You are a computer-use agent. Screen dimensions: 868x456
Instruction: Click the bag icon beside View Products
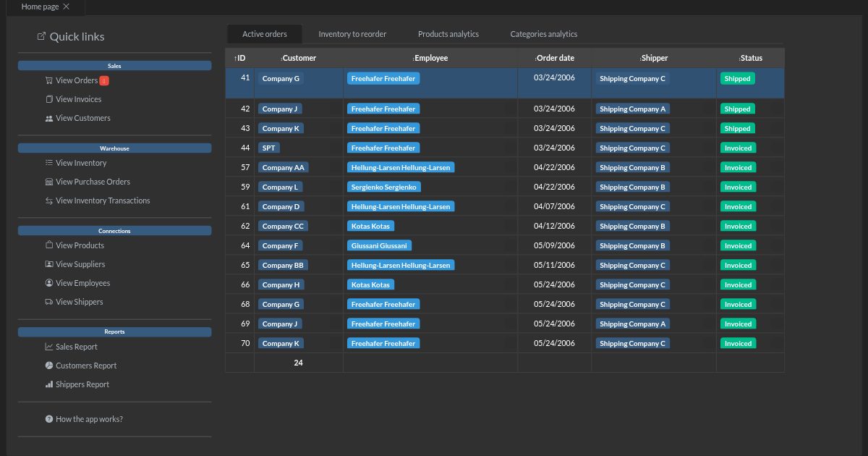(49, 245)
